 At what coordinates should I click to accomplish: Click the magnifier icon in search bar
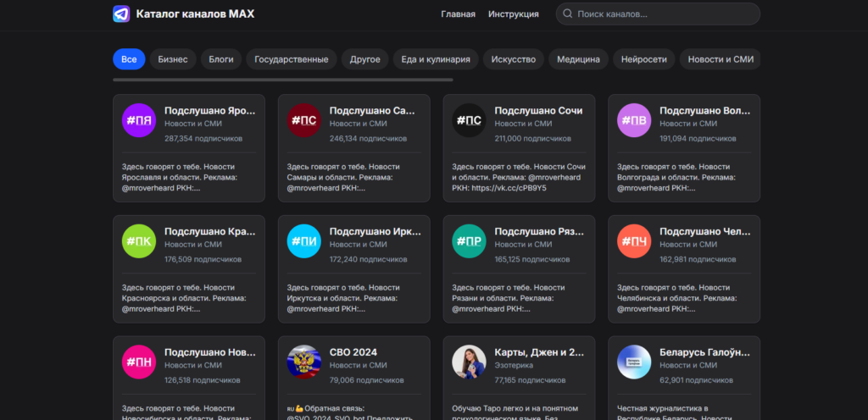[566, 14]
